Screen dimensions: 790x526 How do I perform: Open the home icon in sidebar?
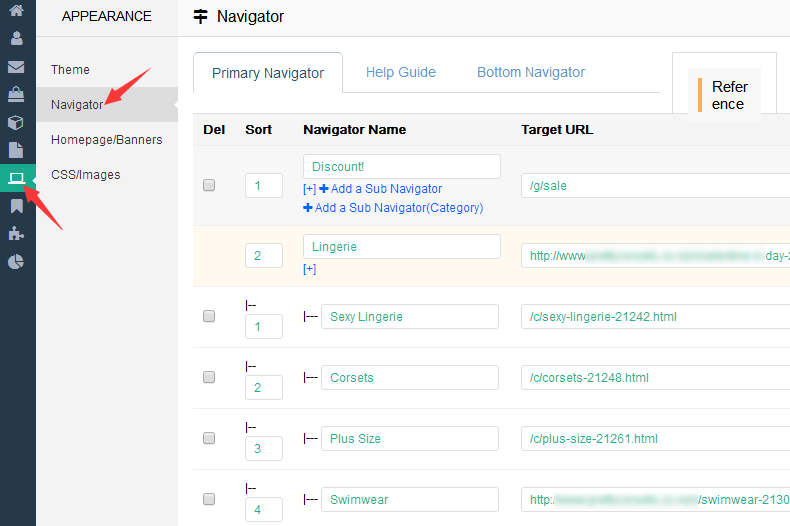pos(16,12)
